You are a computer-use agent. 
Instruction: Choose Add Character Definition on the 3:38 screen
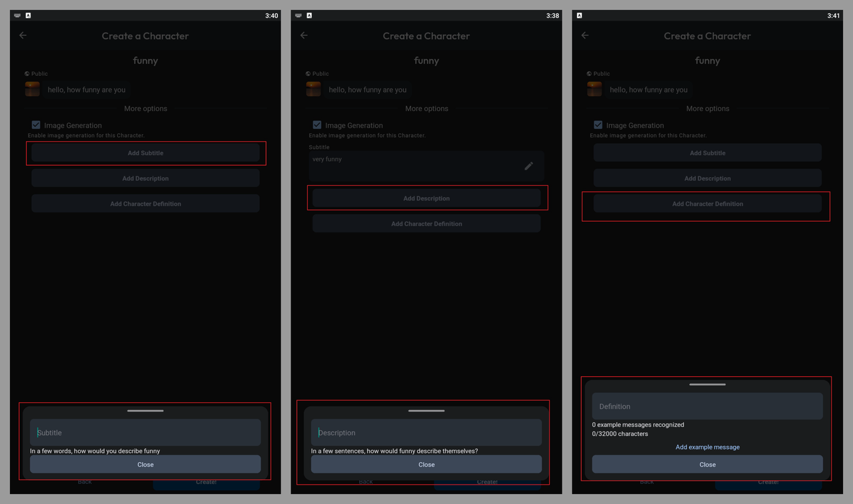point(426,224)
